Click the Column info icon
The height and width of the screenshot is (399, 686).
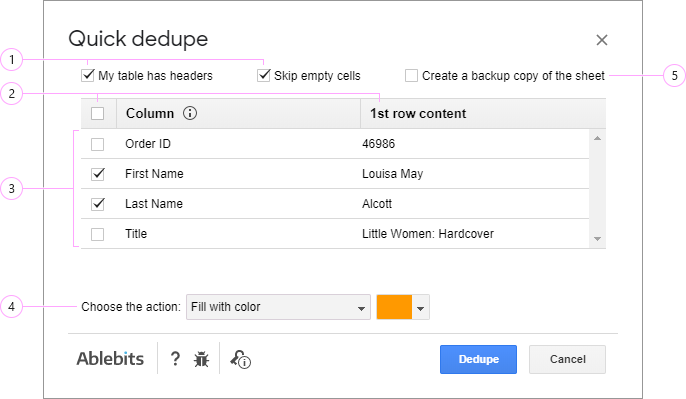click(190, 113)
